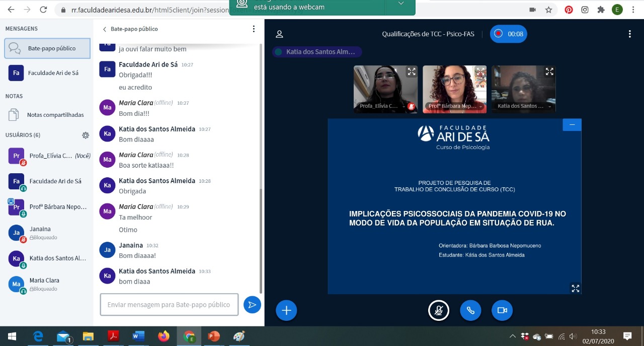Hide the Bate-papo público chat panel
Viewport: 644px width, 346px height.
tap(130, 29)
